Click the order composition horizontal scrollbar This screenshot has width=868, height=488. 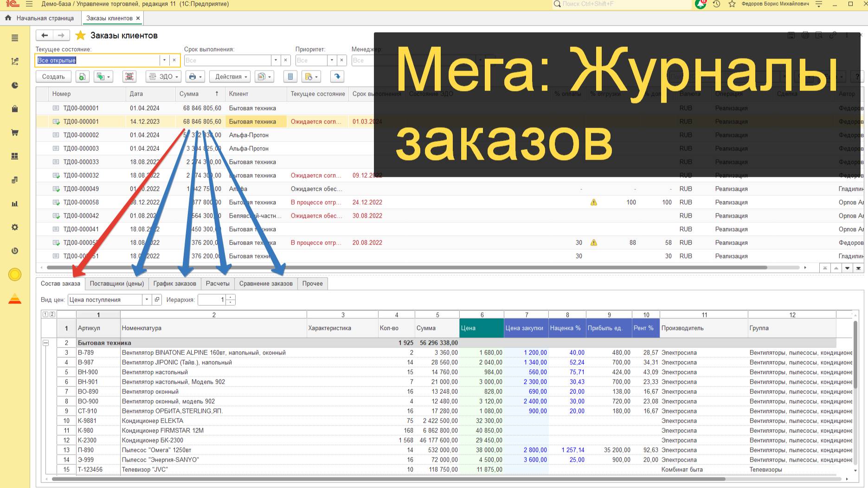(x=388, y=479)
